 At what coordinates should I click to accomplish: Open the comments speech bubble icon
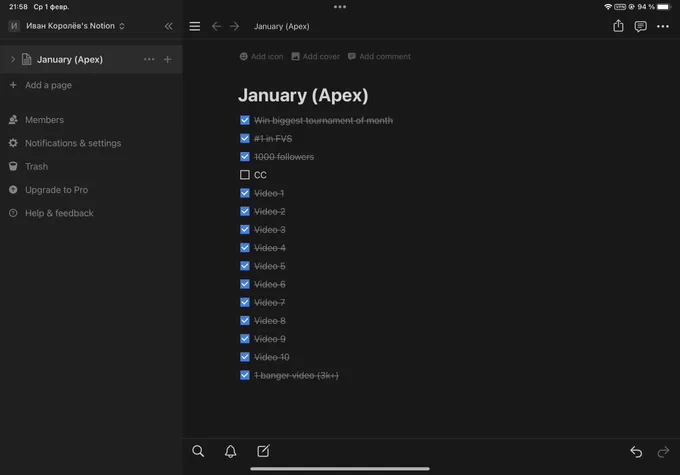(x=640, y=26)
